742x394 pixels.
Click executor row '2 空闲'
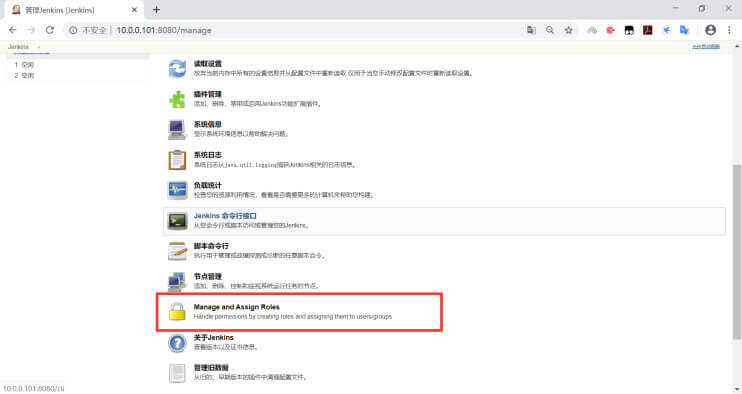click(24, 76)
